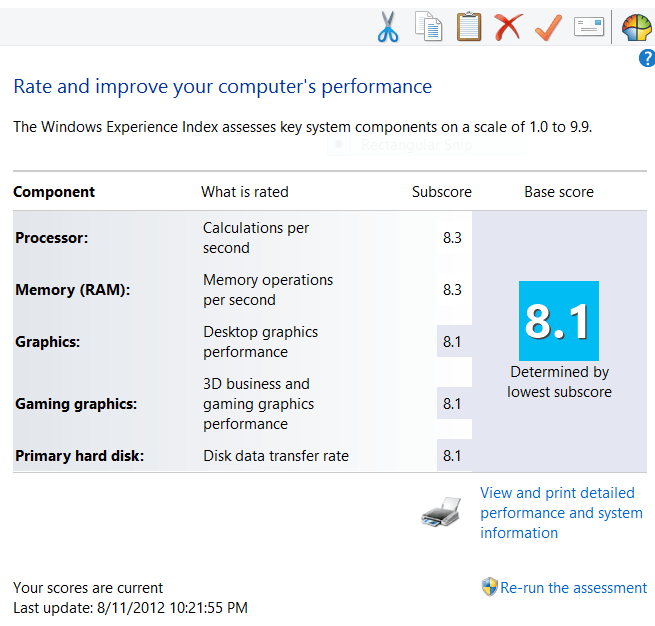Select the Memory (RAM) subscore 8.3
The height and width of the screenshot is (626, 655).
pyautogui.click(x=452, y=289)
